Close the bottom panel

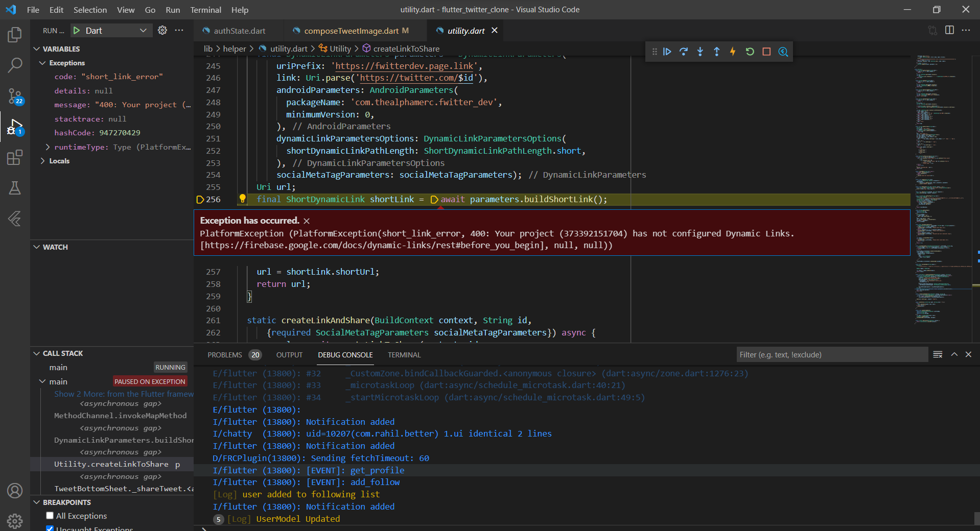(968, 354)
